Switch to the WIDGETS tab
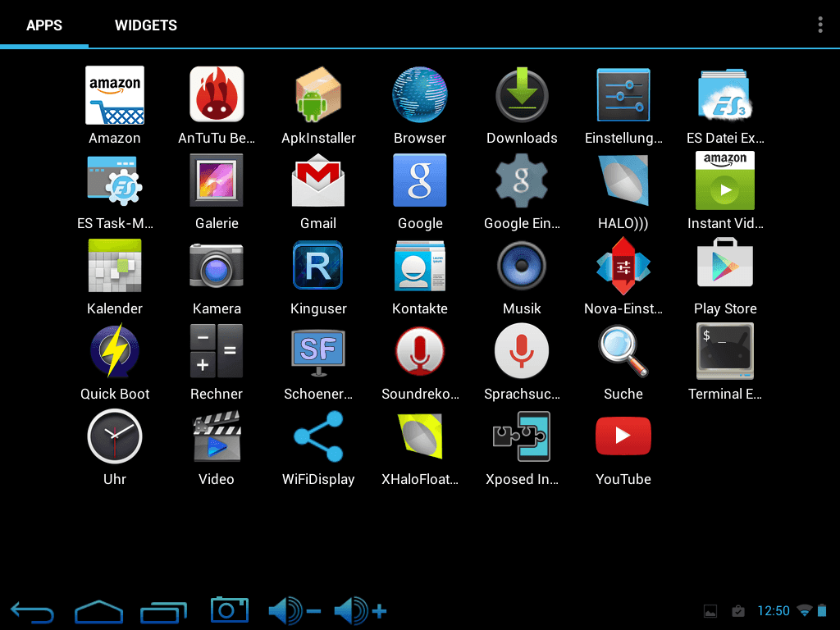Viewport: 840px width, 630px height. coord(146,25)
